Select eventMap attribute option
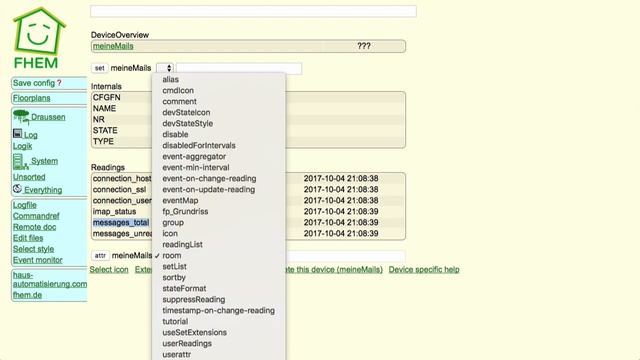The width and height of the screenshot is (640, 360). click(x=180, y=201)
